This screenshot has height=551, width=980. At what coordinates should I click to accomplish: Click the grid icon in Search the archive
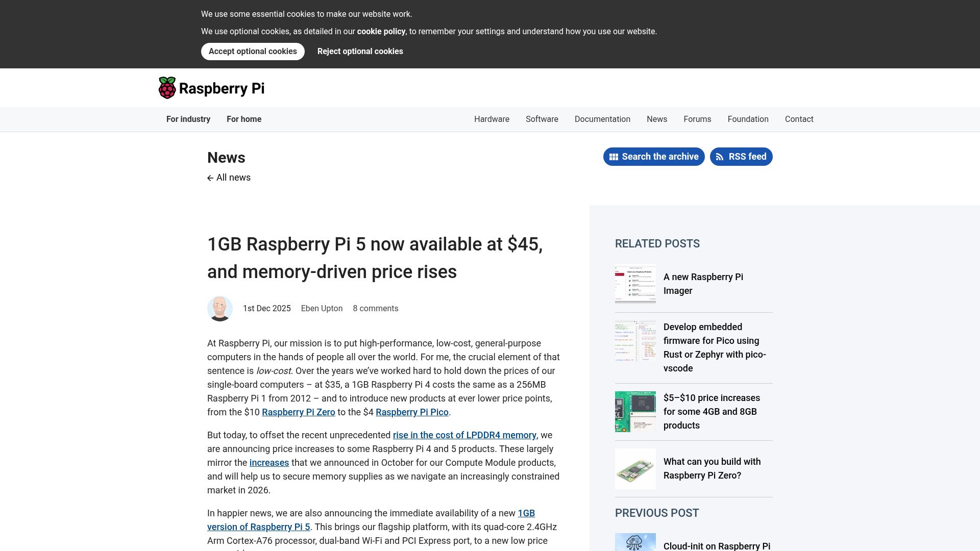614,157
